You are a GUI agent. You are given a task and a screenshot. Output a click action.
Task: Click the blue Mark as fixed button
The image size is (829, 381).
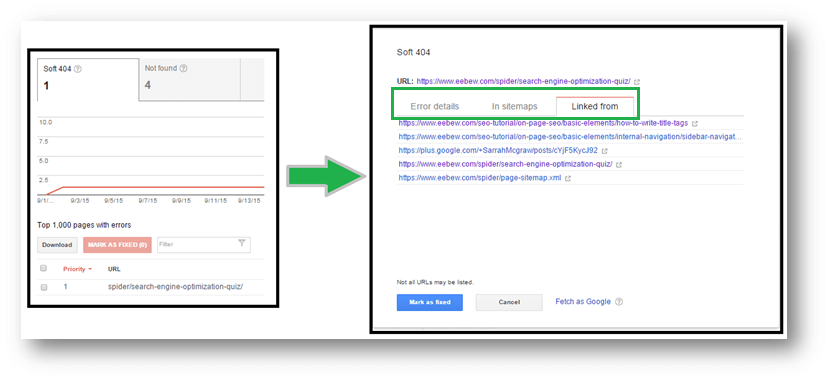(x=430, y=302)
